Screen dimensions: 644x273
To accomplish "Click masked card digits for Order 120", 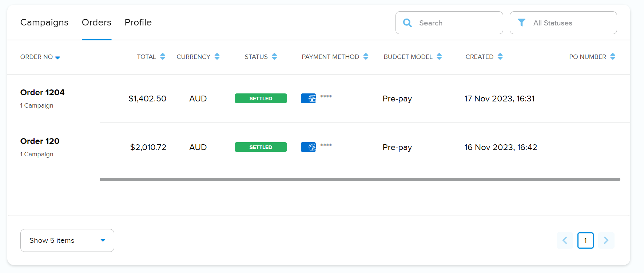I will click(x=326, y=145).
